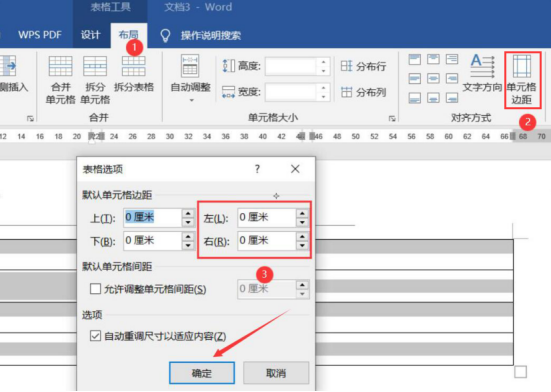Screen dimensions: 551x392
Task: Click the lightbulb search icon
Action: [165, 35]
